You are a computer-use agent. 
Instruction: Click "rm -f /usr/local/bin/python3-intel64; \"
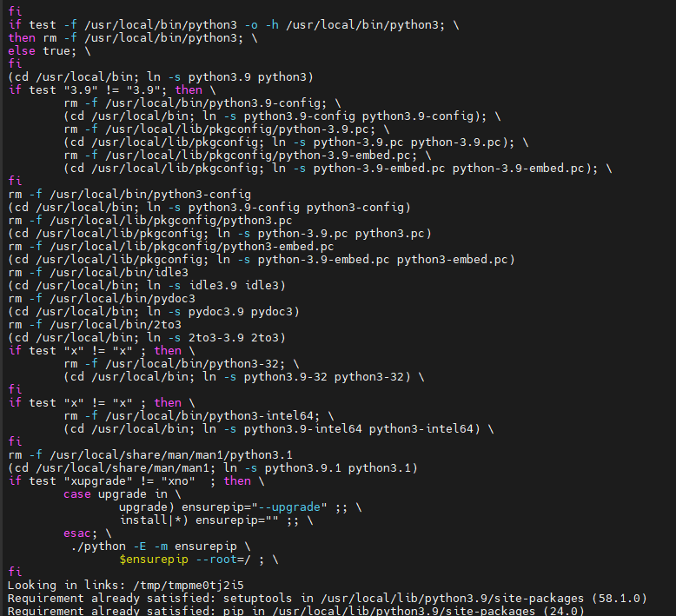coord(199,416)
